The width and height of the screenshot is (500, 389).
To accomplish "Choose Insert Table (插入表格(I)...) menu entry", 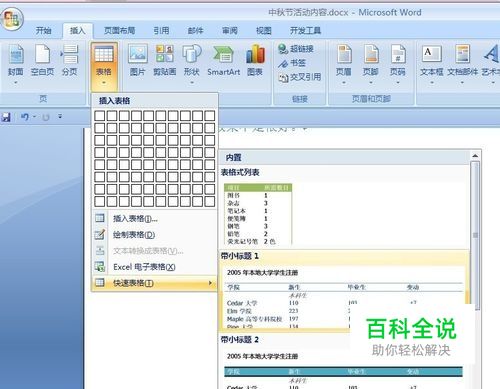I will pyautogui.click(x=154, y=219).
